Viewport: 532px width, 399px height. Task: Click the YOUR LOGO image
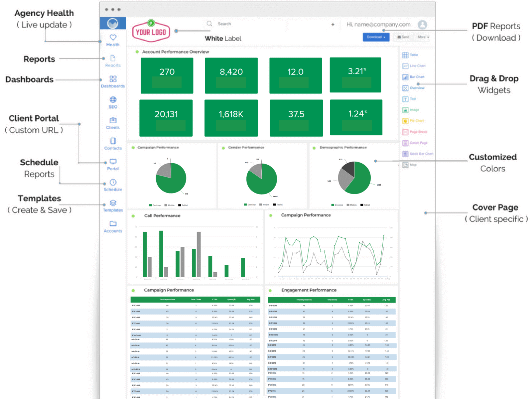click(151, 32)
